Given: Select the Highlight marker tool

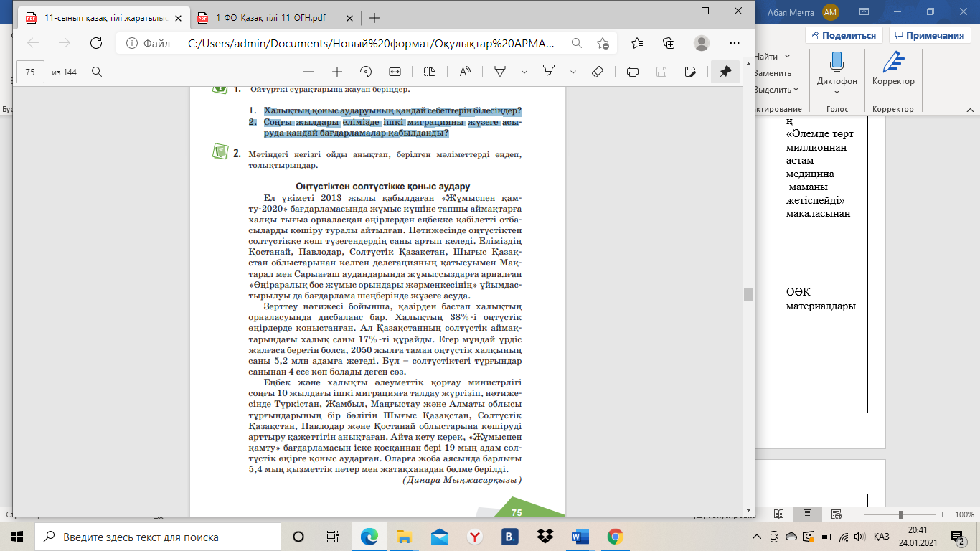Looking at the screenshot, I should coord(550,72).
